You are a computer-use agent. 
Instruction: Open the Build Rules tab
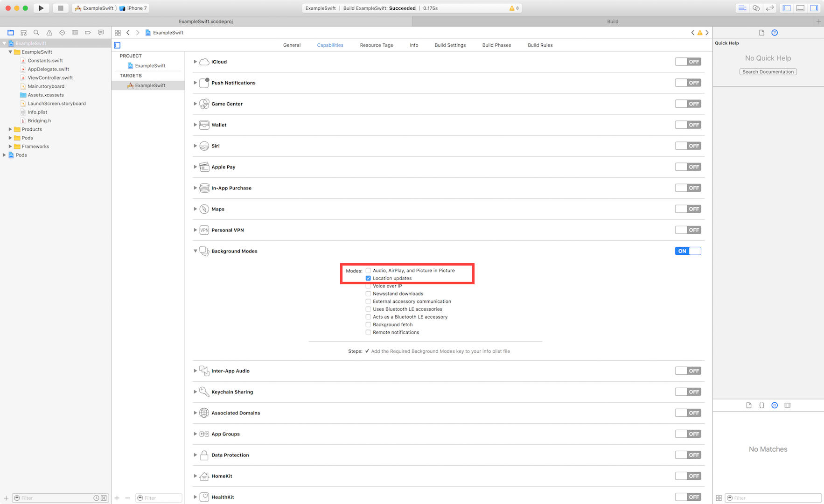point(540,45)
